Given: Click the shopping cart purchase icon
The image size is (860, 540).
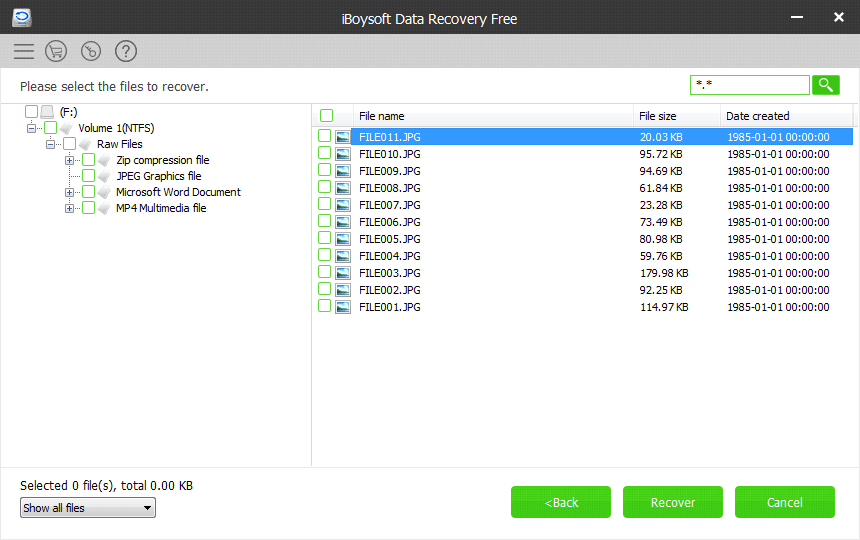Looking at the screenshot, I should click(x=56, y=51).
